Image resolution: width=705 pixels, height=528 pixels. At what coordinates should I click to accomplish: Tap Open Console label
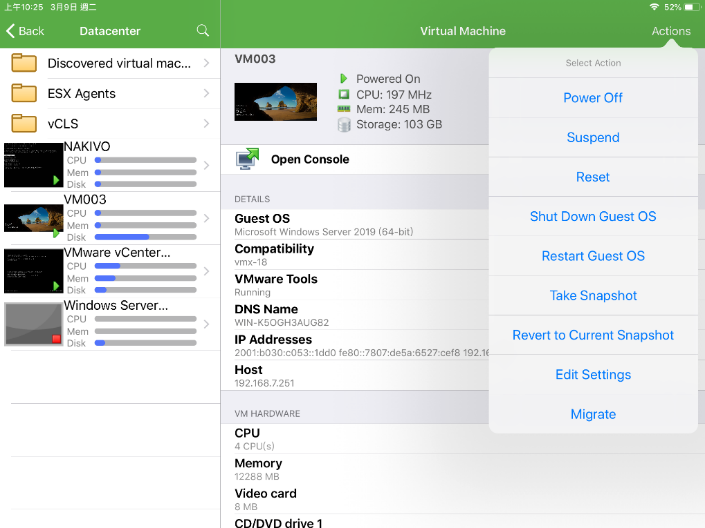tap(310, 159)
